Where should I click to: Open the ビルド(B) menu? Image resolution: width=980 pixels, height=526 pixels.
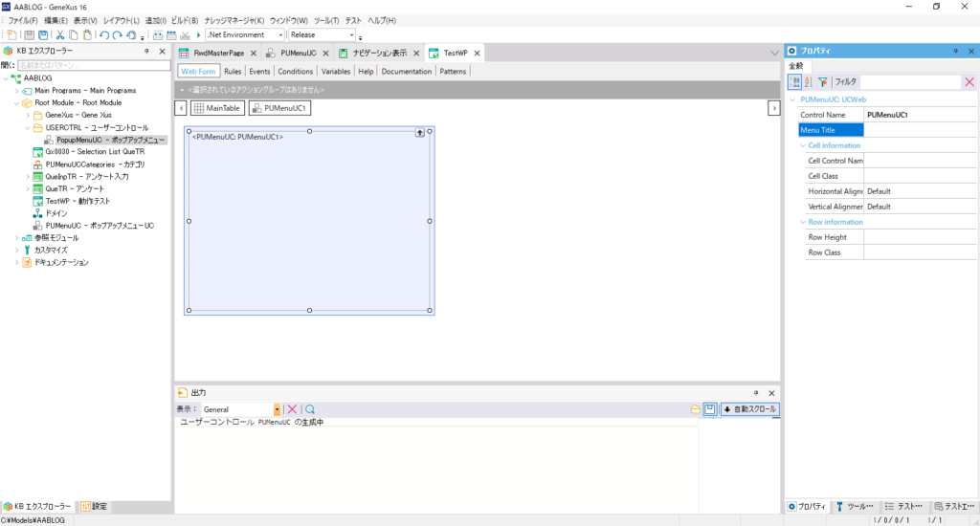pos(185,21)
